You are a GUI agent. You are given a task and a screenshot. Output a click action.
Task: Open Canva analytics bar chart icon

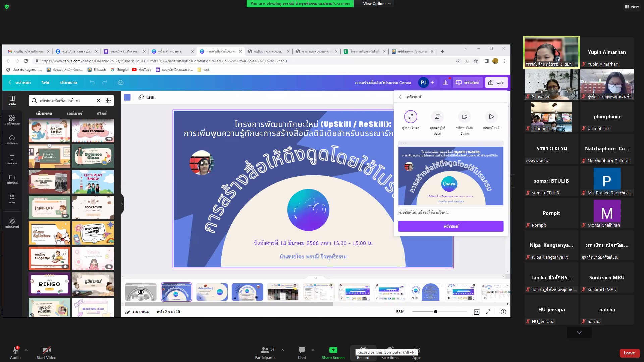coord(445,82)
